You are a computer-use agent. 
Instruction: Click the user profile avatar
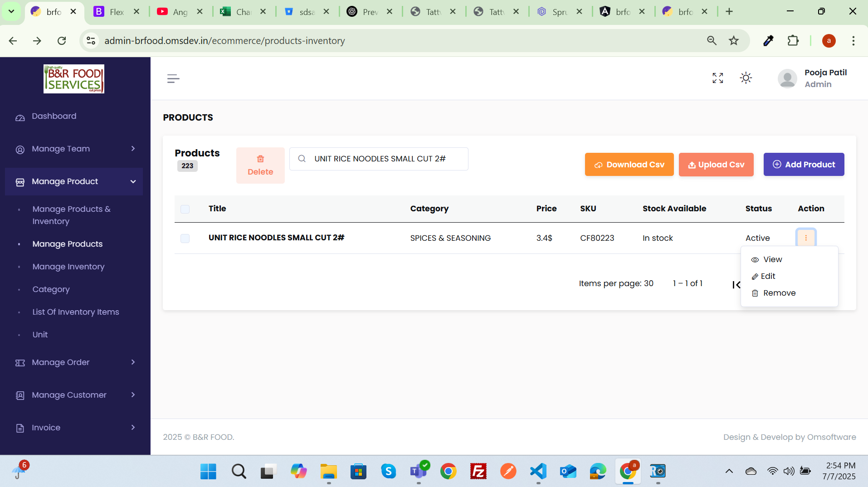point(787,78)
